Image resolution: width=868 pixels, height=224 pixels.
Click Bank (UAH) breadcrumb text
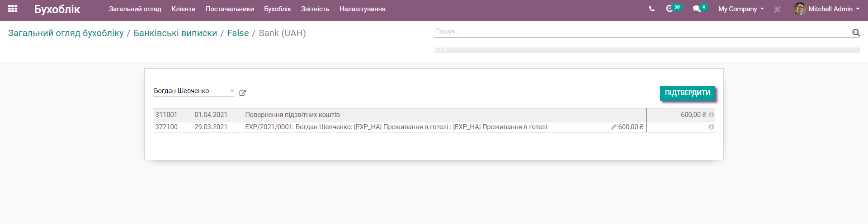282,33
